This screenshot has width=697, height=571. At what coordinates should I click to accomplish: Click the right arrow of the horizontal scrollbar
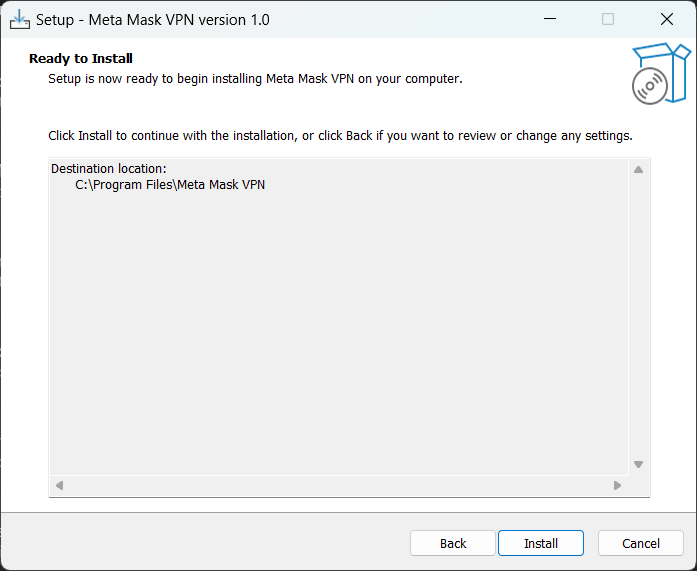pos(617,485)
